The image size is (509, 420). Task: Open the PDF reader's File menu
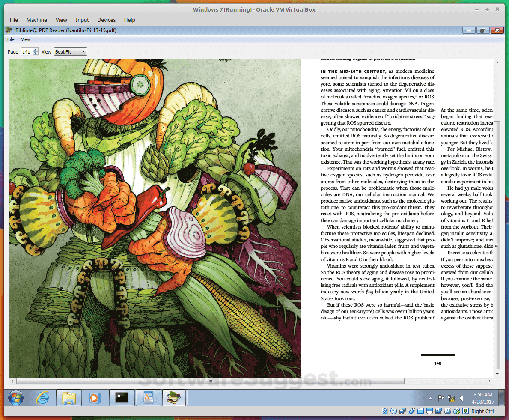pyautogui.click(x=11, y=39)
